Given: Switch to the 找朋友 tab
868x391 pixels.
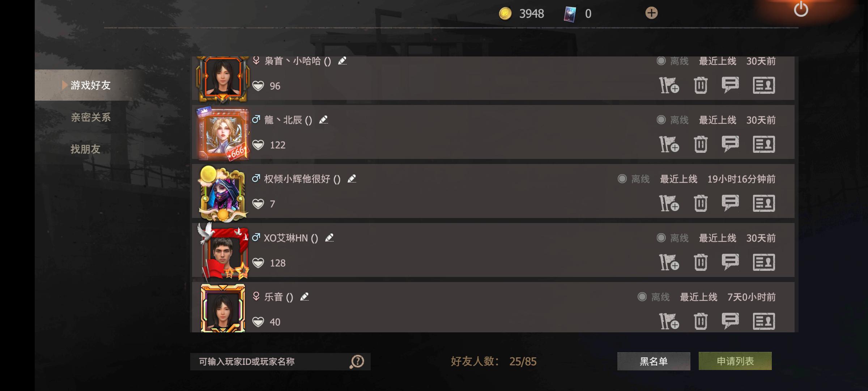Looking at the screenshot, I should [85, 149].
